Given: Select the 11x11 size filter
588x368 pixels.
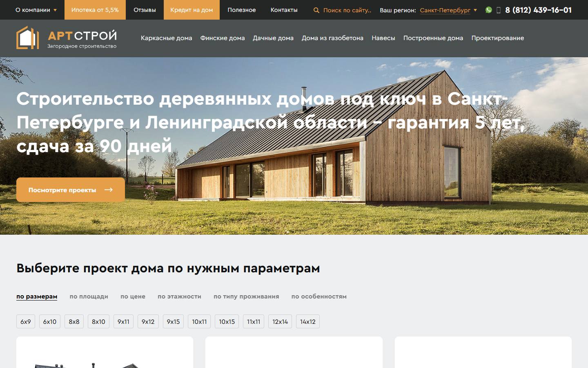Looking at the screenshot, I should 254,321.
